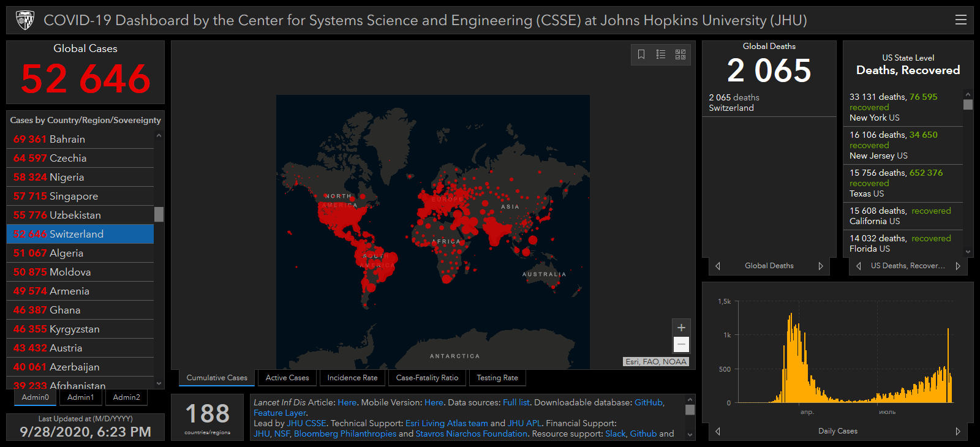Show the map legend list icon

661,54
